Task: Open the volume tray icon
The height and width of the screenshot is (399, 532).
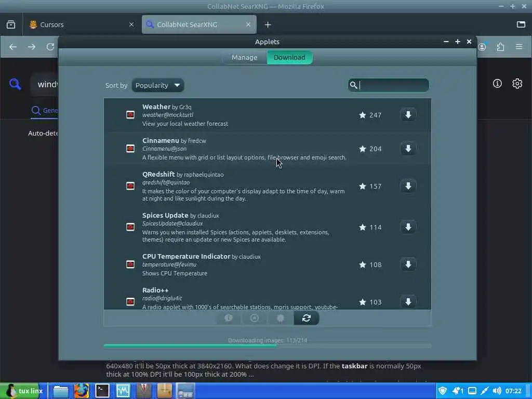Action: point(497,391)
